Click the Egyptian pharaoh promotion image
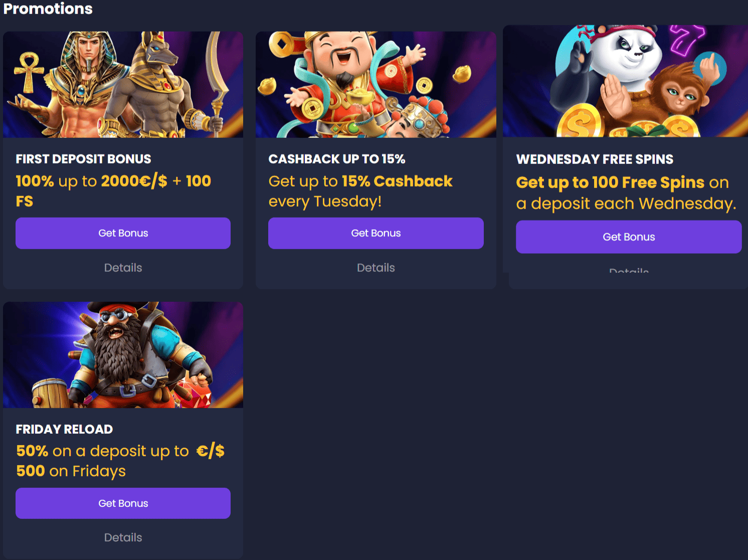 pyautogui.click(x=123, y=85)
